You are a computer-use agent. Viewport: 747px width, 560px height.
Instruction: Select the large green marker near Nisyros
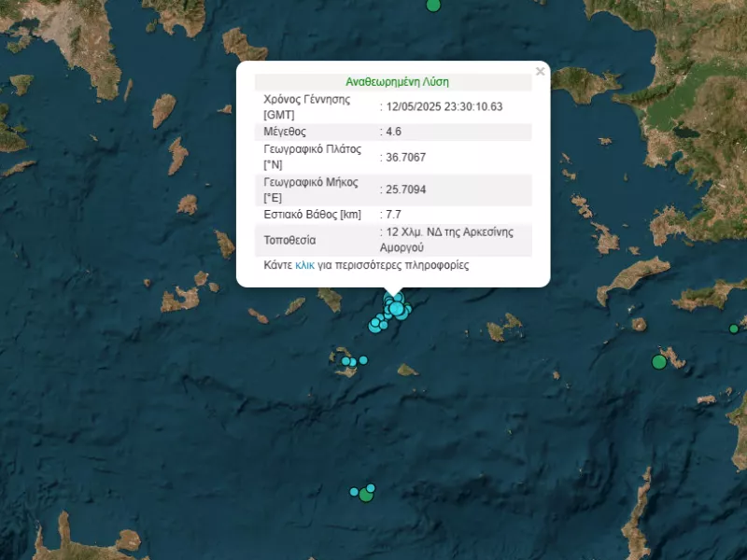(x=659, y=362)
